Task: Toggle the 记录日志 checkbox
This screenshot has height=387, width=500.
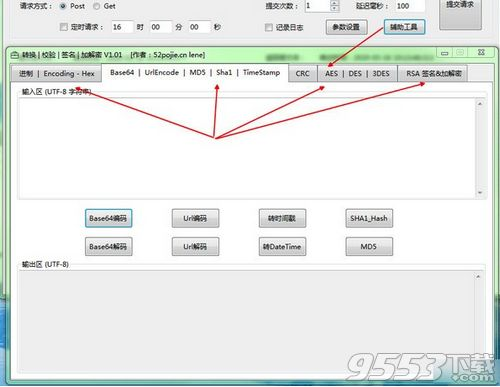Action: 269,27
